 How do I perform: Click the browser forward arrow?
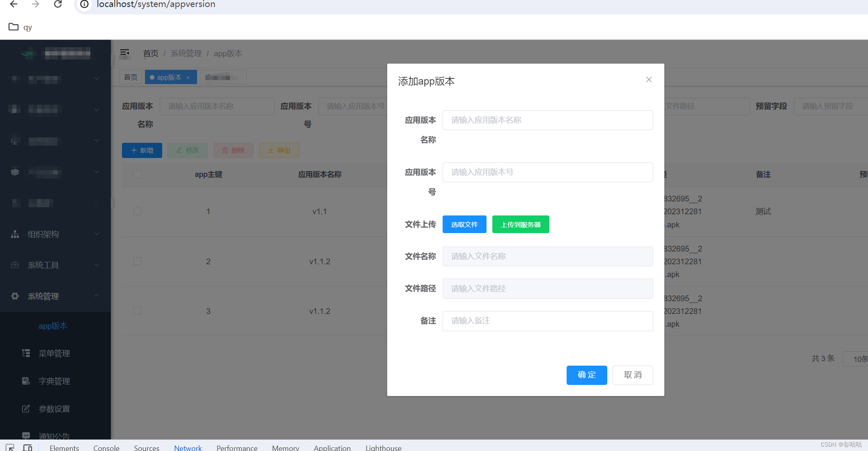[36, 4]
